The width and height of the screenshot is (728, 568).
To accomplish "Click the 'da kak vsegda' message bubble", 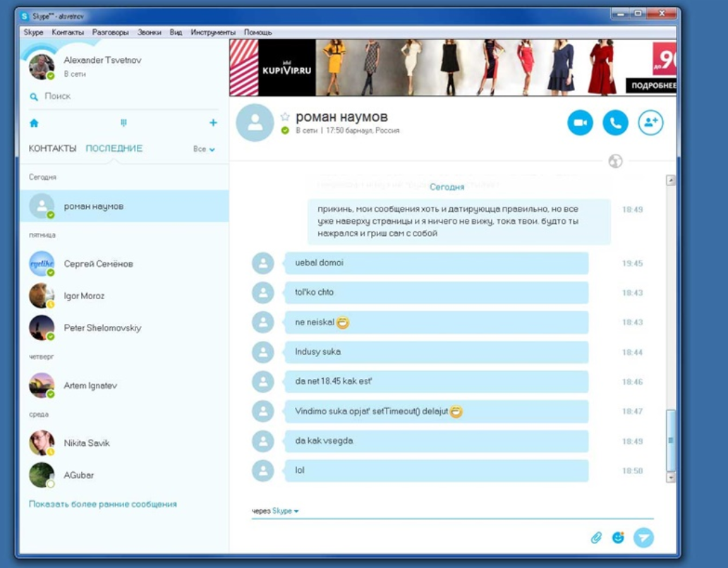I will point(437,441).
